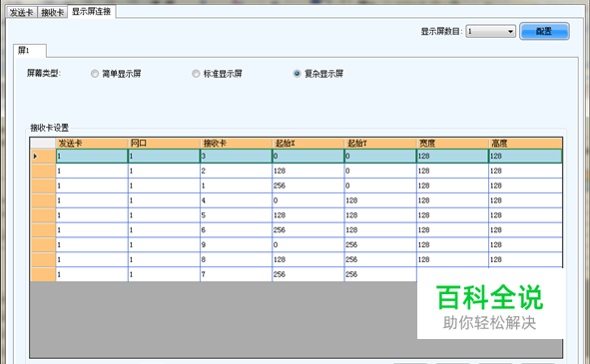Switch to the 发送卡 tab
The height and width of the screenshot is (364, 590).
(22, 12)
